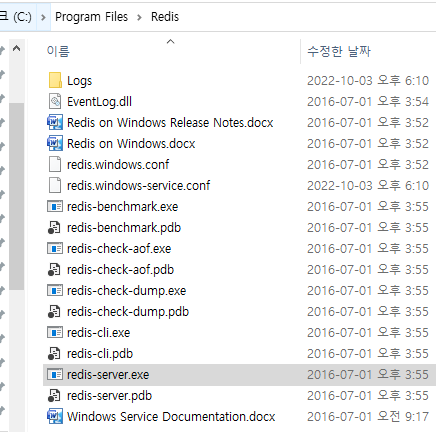Select the redis.windows-service.conf file icon
The image size is (436, 432).
tap(55, 185)
